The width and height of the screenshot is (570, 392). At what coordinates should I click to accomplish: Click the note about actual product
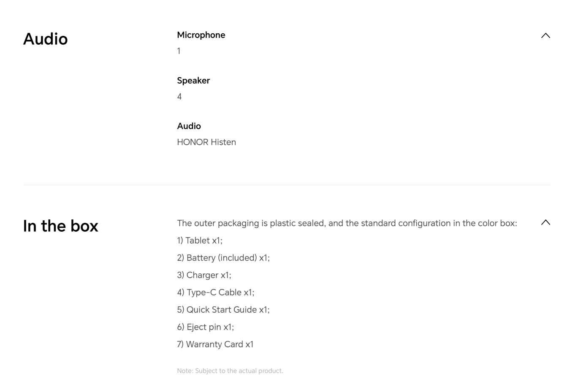(x=230, y=371)
